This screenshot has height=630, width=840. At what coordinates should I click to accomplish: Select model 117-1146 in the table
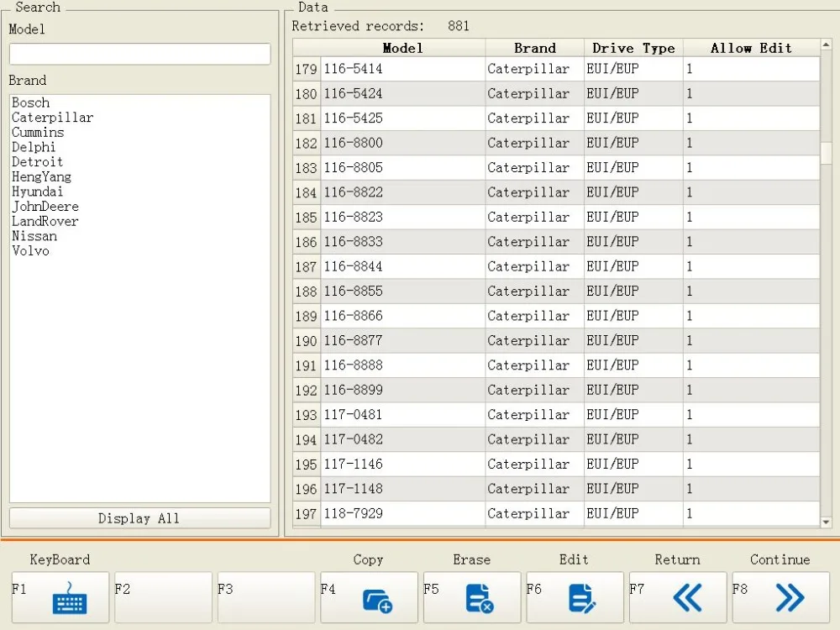point(403,465)
